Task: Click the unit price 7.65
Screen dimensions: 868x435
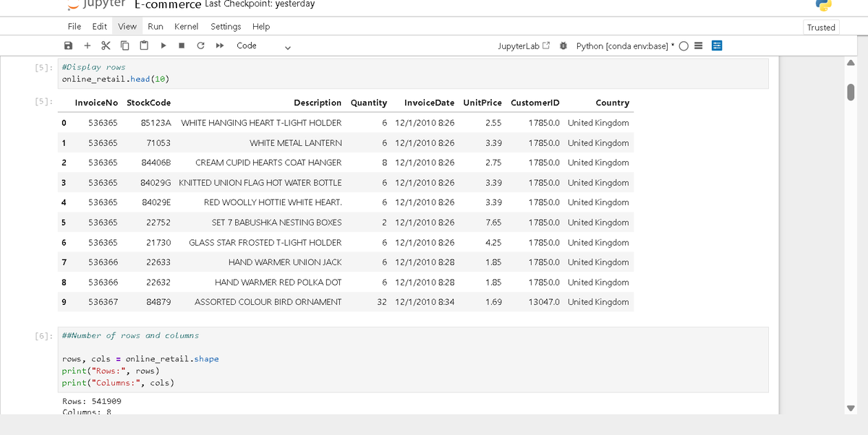Action: coord(494,223)
